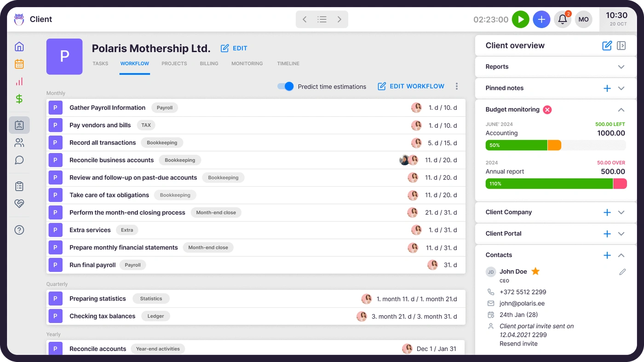
Task: Expand the Reports section
Action: click(x=621, y=67)
